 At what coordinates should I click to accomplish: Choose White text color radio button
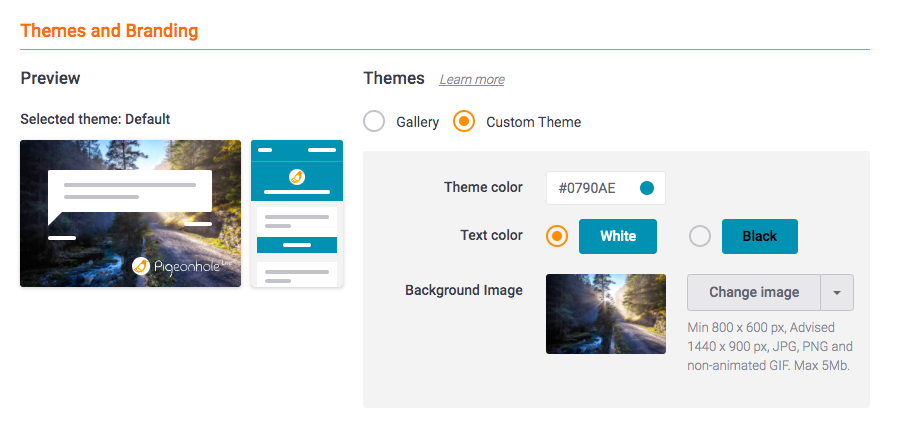pos(557,236)
